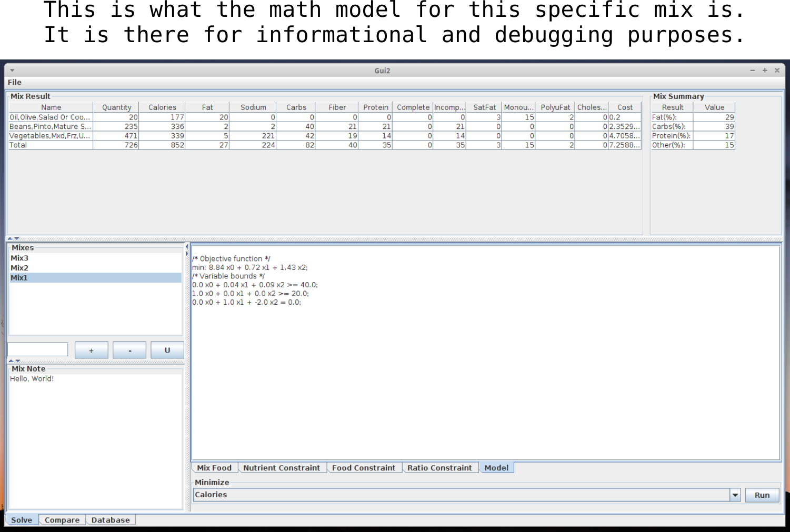Select the Fat(%): summary row

693,117
